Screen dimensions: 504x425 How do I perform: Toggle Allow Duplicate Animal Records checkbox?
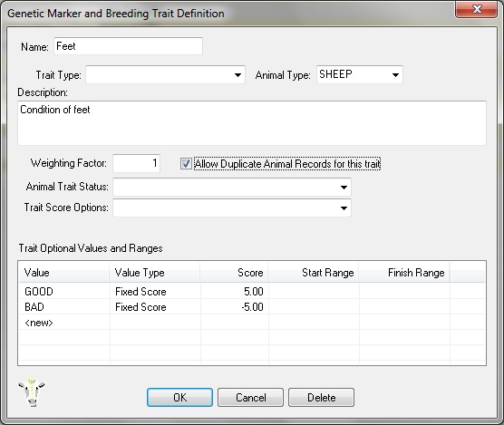[186, 163]
